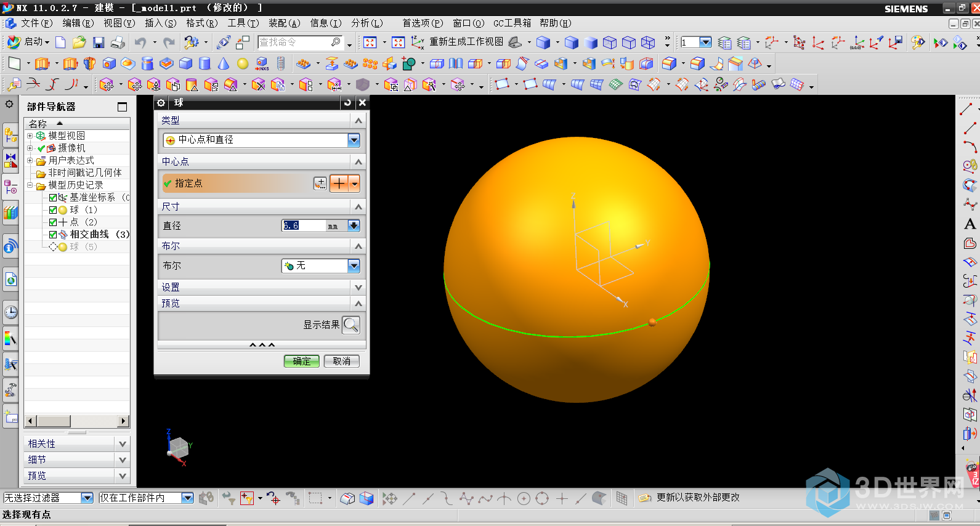
Task: Click the New file icon
Action: pyautogui.click(x=60, y=42)
